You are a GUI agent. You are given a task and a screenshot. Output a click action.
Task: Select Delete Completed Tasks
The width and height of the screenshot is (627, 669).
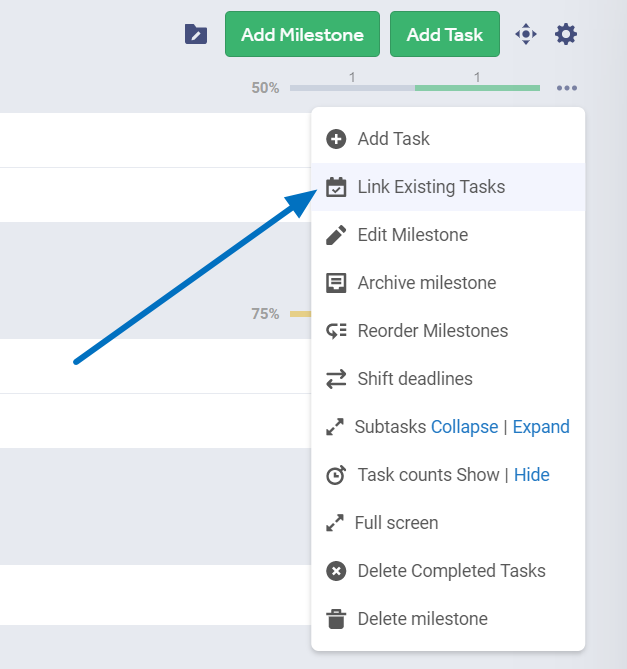tap(451, 571)
